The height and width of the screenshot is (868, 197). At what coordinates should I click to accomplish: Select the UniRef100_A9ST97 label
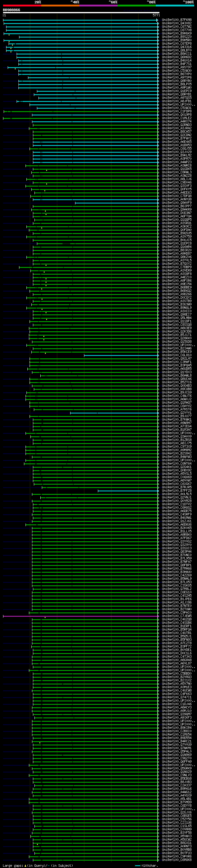pos(177,67)
